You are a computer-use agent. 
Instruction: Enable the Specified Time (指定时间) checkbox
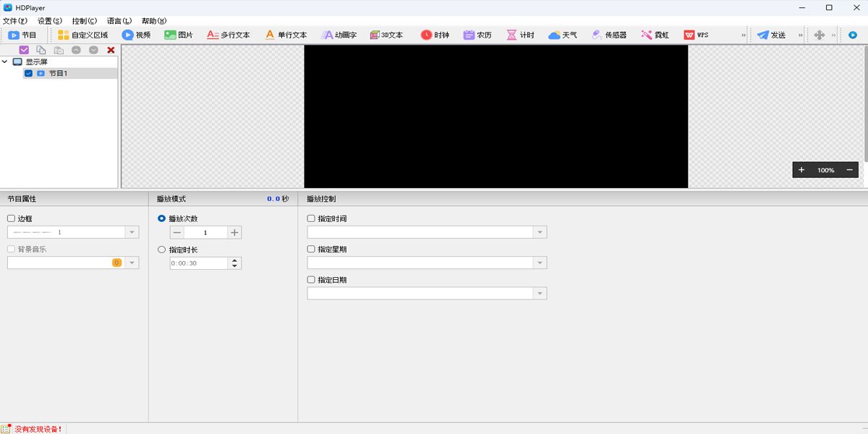click(x=311, y=218)
